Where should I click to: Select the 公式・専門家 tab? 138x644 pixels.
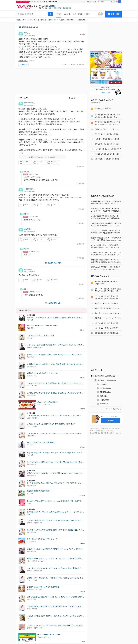click(x=78, y=14)
